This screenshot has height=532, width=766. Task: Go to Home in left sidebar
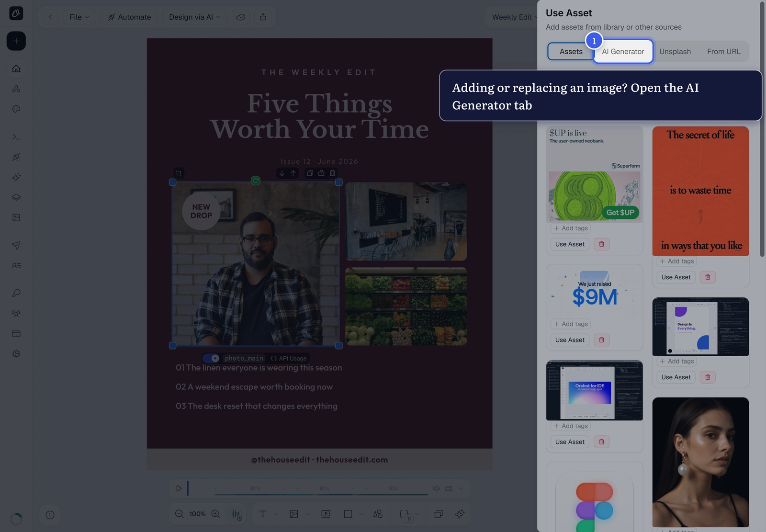pos(16,68)
